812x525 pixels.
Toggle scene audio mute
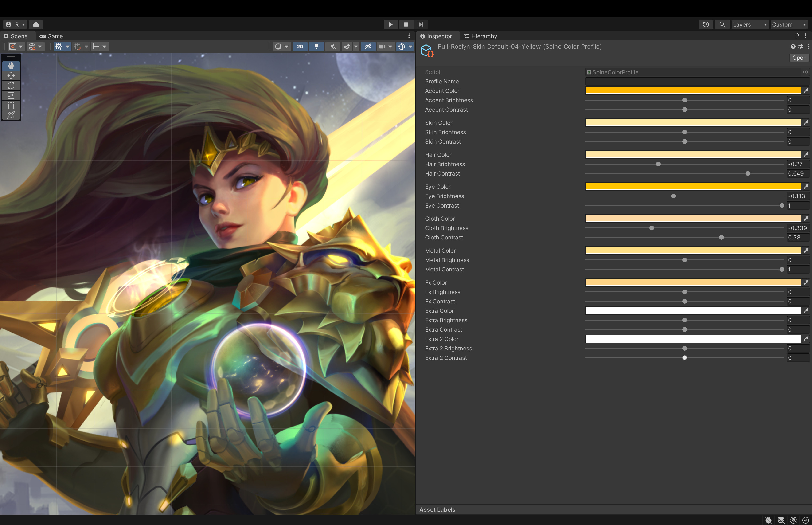(333, 47)
